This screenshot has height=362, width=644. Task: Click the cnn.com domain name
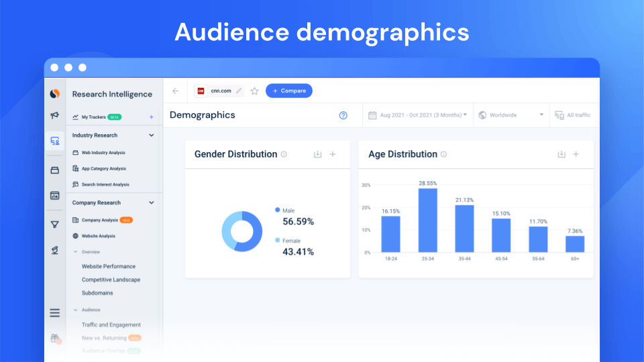tap(221, 90)
